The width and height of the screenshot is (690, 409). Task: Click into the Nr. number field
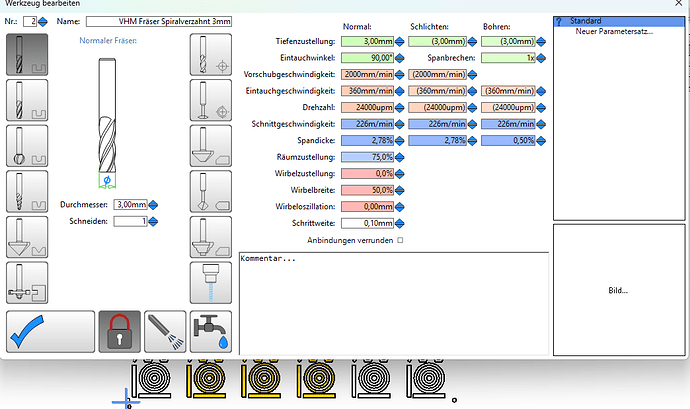pos(30,21)
